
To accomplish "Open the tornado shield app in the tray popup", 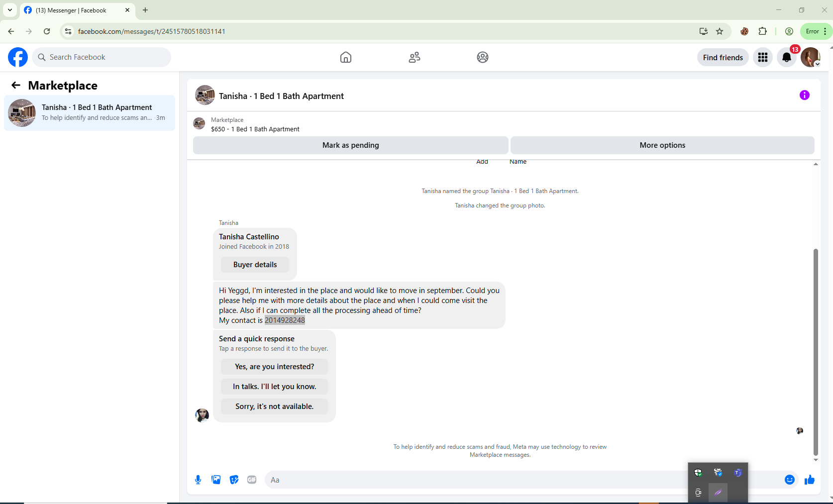I will click(718, 473).
